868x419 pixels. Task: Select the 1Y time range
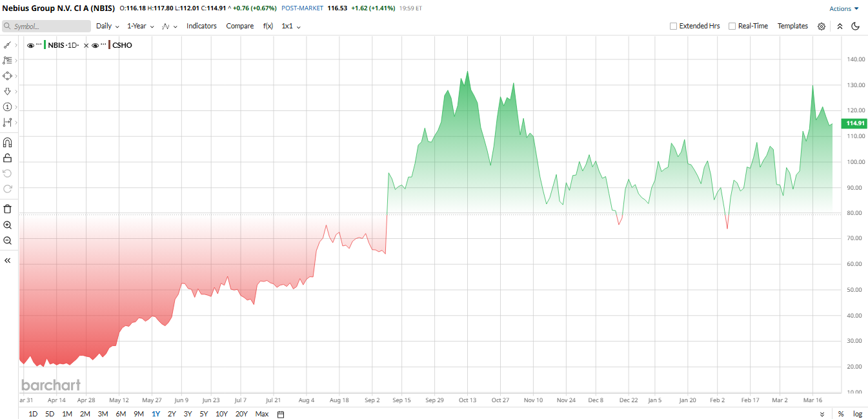click(156, 414)
